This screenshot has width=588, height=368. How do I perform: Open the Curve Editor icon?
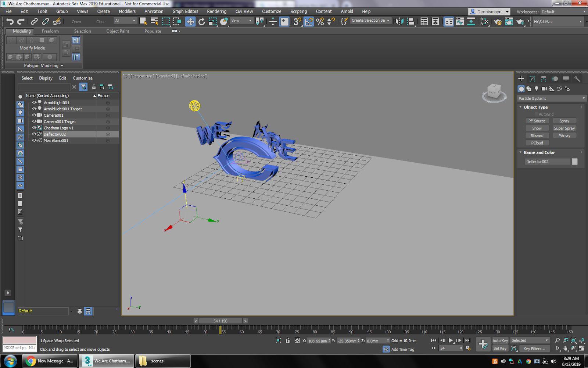[x=460, y=22]
